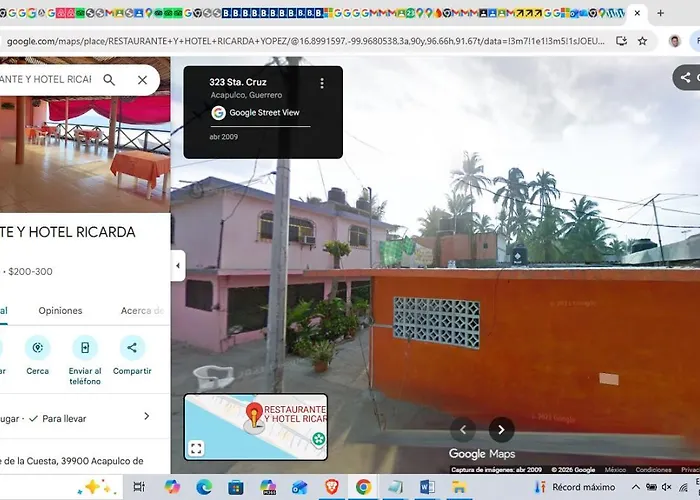Click the Condiciones link in footer

653,470
